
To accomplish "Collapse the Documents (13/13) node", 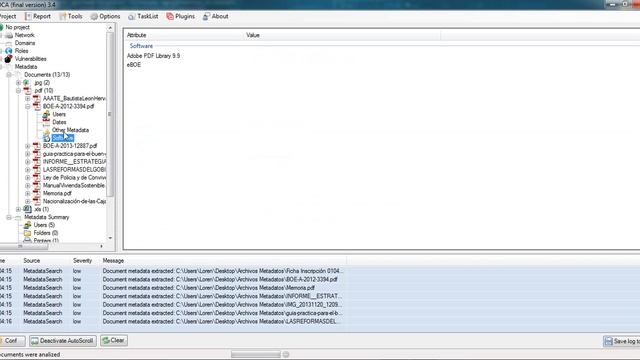I will [x=9, y=75].
